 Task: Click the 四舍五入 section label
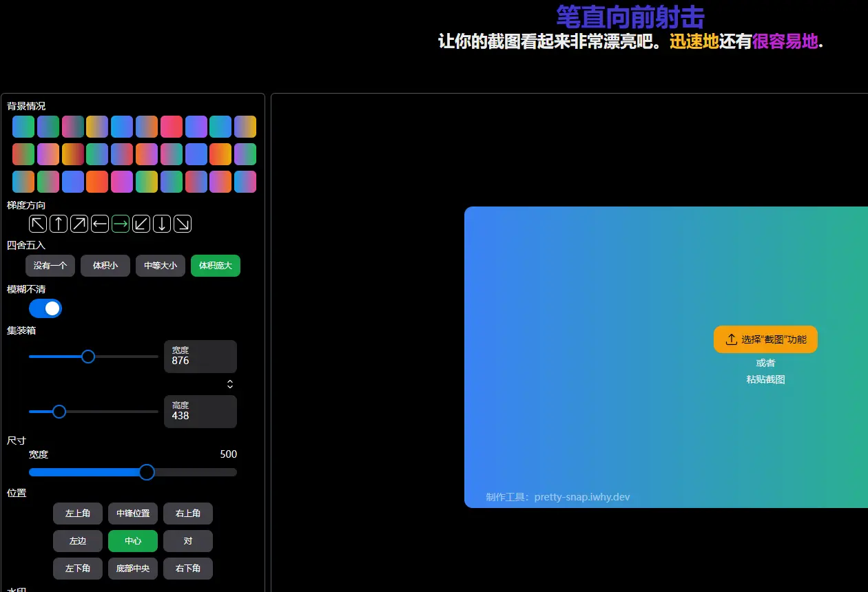pyautogui.click(x=26, y=245)
